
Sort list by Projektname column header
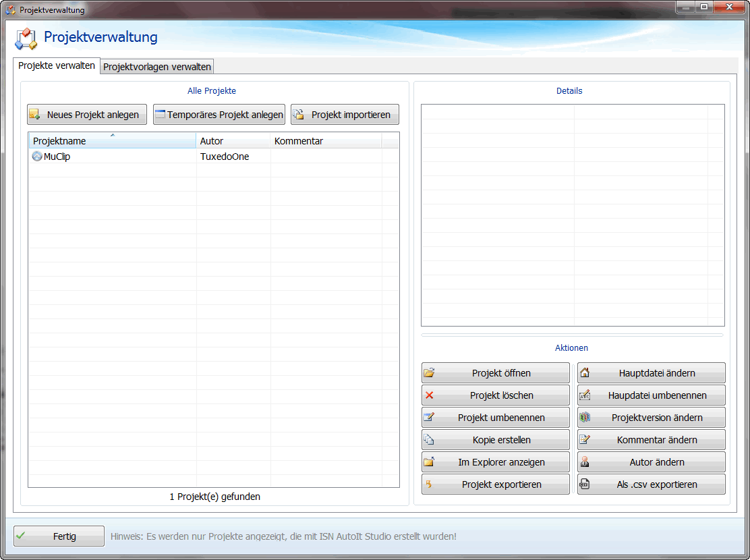pos(112,141)
